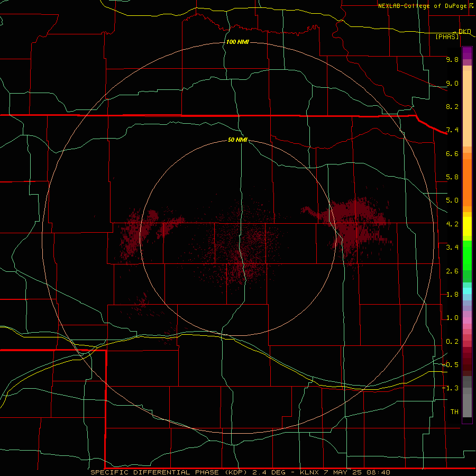Screen dimensions: 476x476
Task: Click the 8.2 value on the scale
Action: point(452,106)
